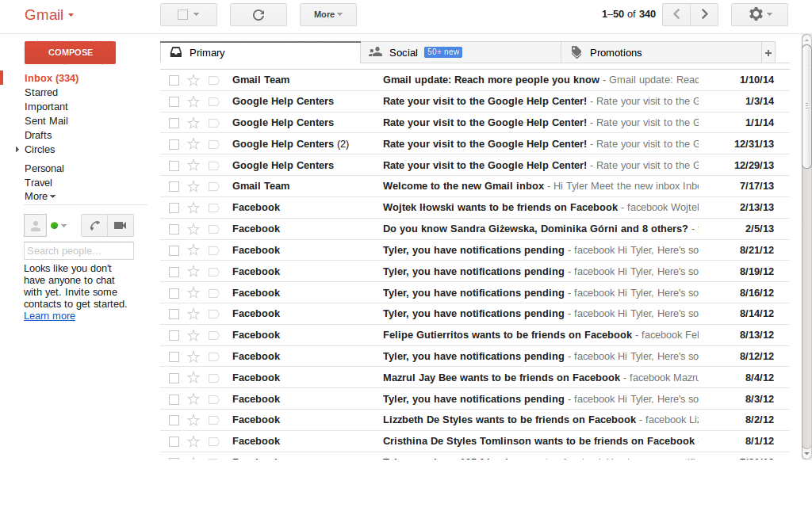The image size is (812, 511).
Task: Mark Gmail Team 1/10/14 email as important
Action: [214, 80]
